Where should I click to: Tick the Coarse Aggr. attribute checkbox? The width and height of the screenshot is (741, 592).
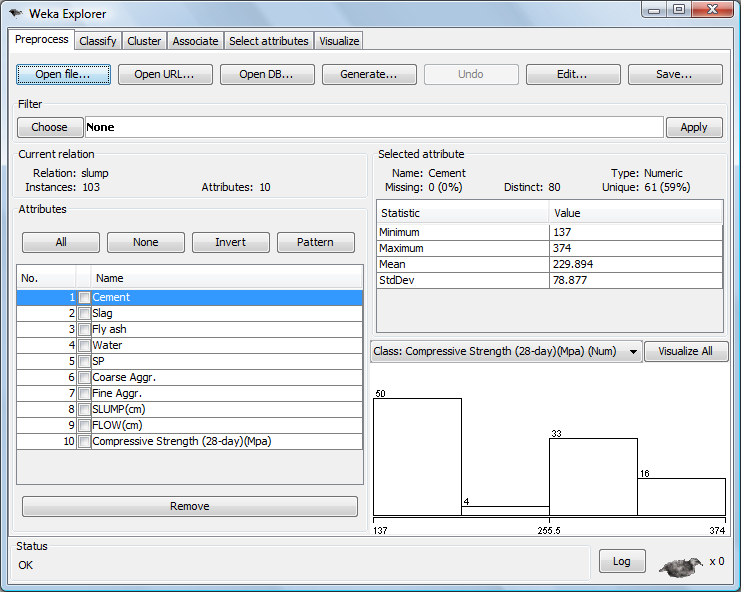84,378
